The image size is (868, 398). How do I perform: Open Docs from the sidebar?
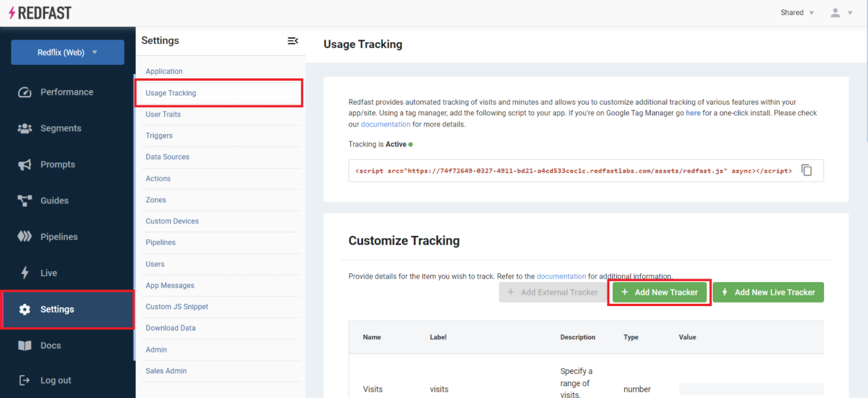pos(50,345)
